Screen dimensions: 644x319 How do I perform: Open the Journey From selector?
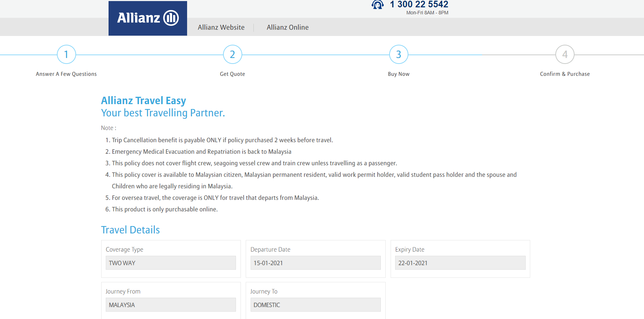coord(171,305)
